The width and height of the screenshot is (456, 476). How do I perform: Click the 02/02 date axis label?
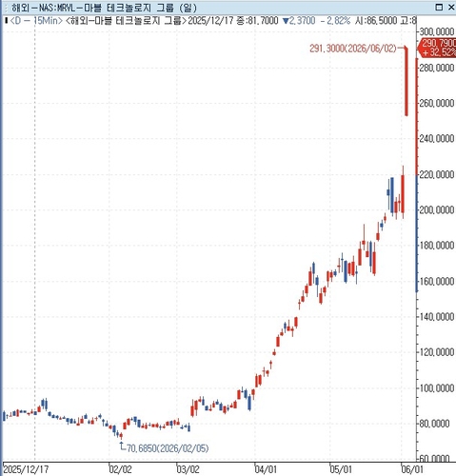(120, 469)
